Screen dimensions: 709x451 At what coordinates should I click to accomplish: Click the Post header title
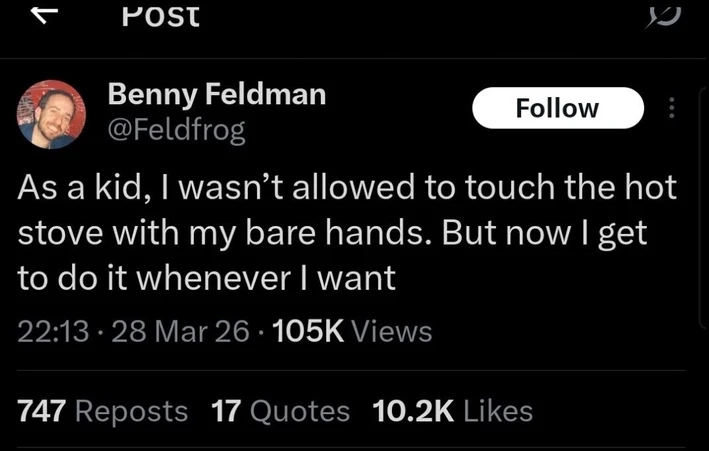click(x=161, y=15)
